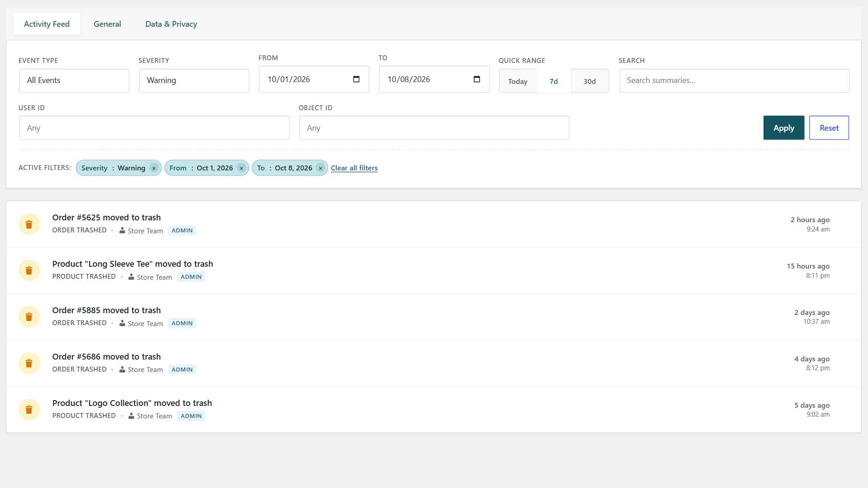Click the From date field 10/01/2026
This screenshot has width=868, height=488.
pos(314,79)
